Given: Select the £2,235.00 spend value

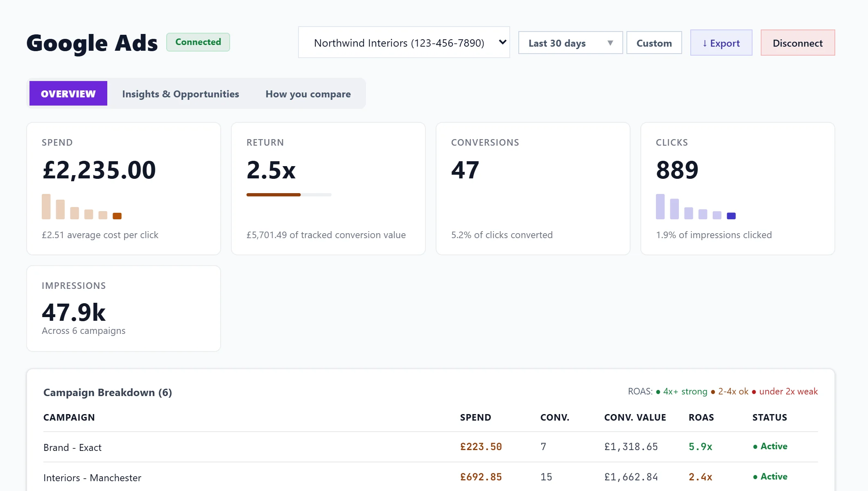Looking at the screenshot, I should 99,170.
